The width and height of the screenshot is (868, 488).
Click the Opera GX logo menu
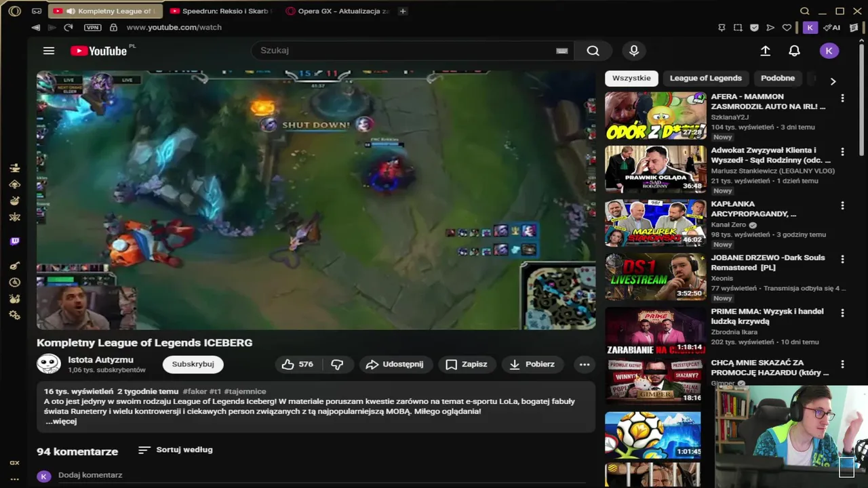(x=14, y=11)
